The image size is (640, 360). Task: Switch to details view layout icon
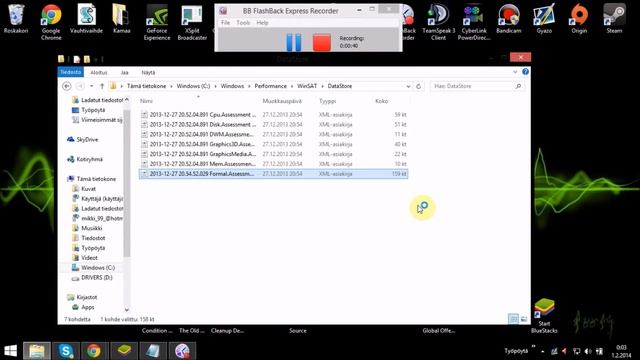[x=513, y=319]
